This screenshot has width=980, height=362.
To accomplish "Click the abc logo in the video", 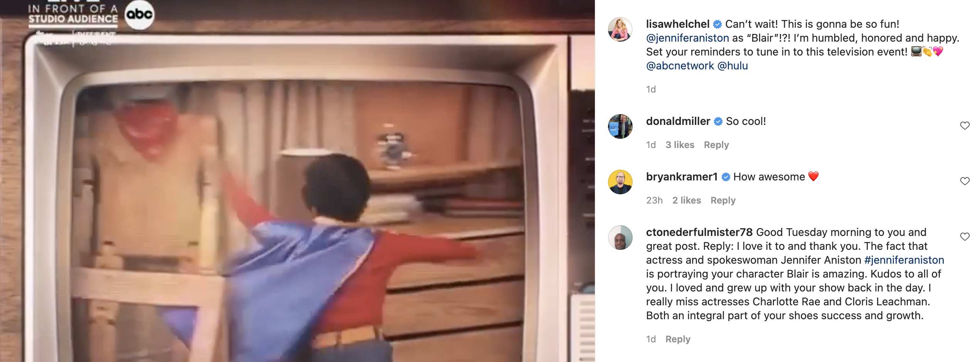I will 140,15.
